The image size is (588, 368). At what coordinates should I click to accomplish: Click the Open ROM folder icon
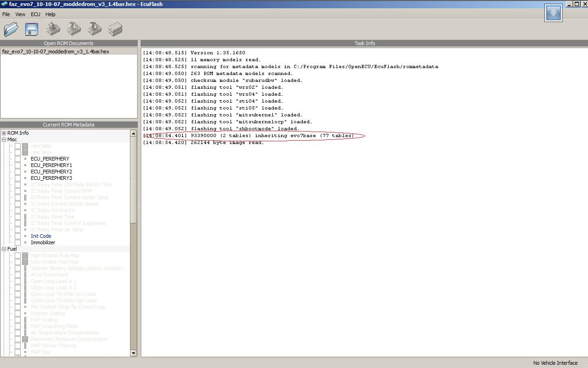(11, 29)
